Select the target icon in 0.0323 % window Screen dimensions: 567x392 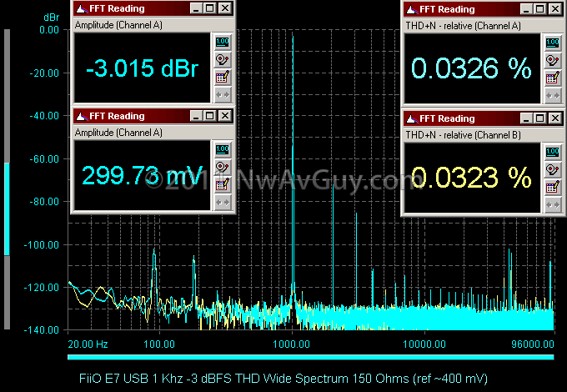(553, 169)
